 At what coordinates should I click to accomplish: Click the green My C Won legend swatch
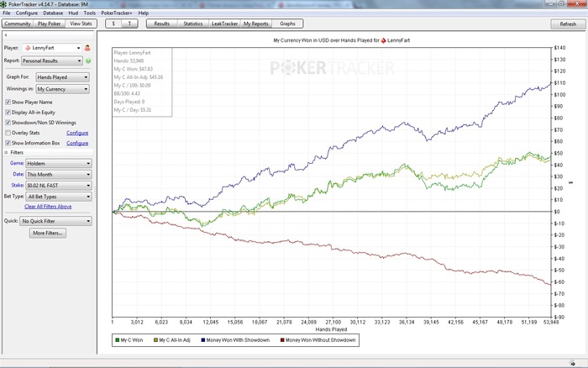(x=118, y=340)
